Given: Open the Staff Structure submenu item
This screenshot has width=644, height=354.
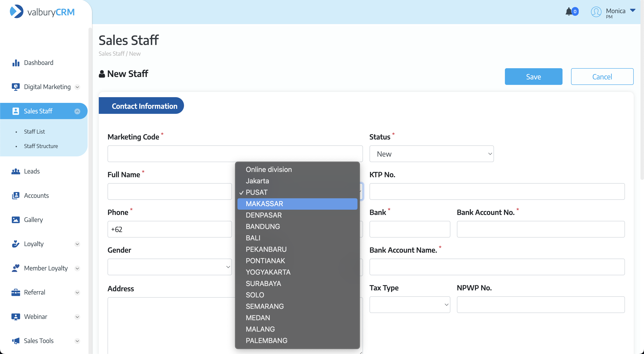Looking at the screenshot, I should click(x=41, y=146).
